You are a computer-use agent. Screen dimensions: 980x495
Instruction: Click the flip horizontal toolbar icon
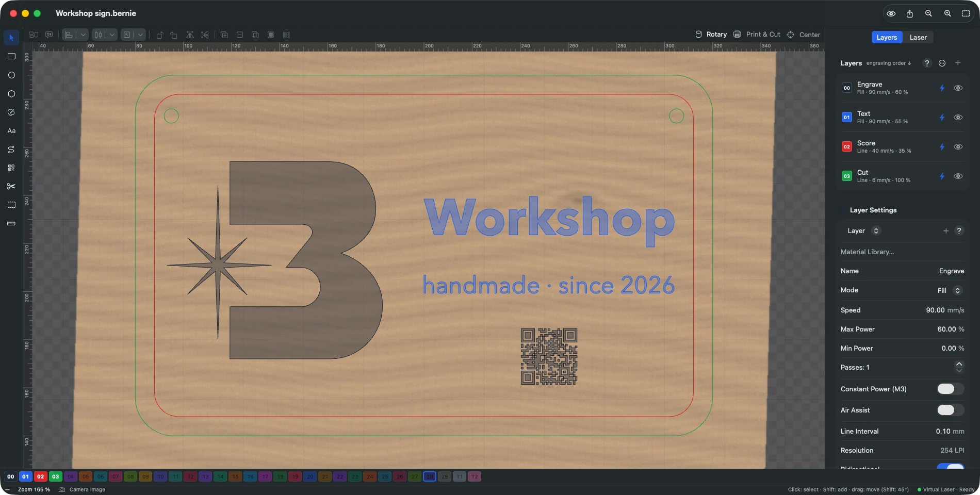click(x=190, y=35)
